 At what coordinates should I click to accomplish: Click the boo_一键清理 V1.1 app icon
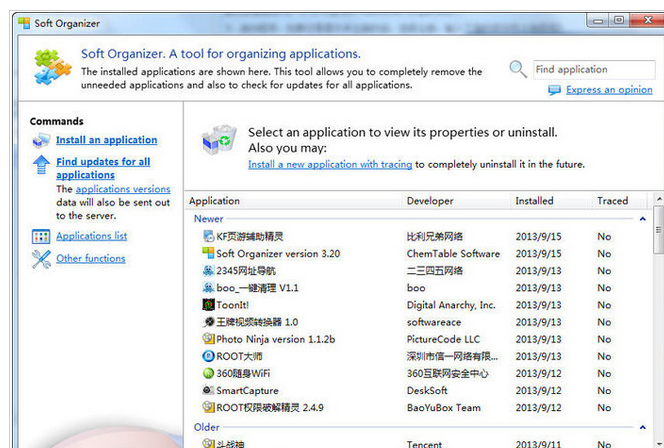[x=208, y=287]
